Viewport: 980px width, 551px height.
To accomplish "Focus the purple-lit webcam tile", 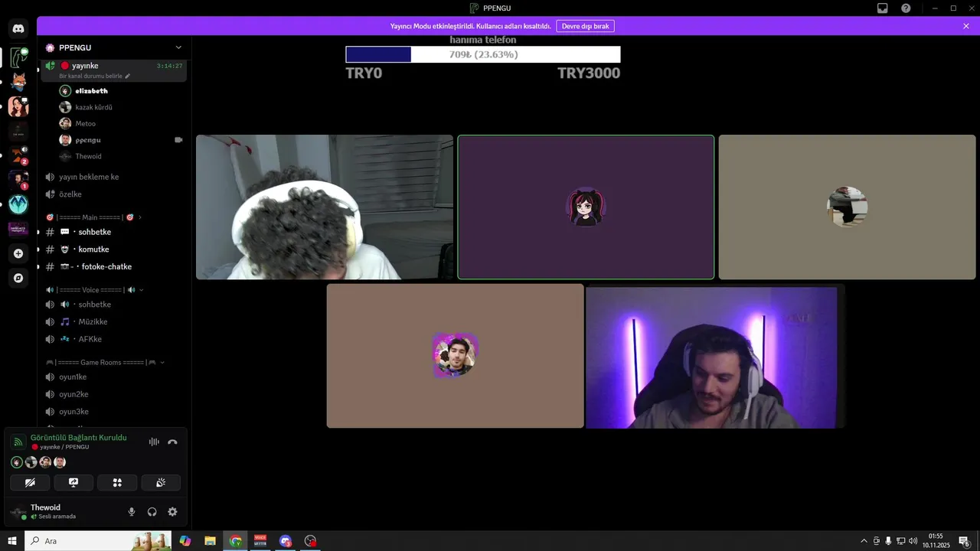I will click(716, 356).
